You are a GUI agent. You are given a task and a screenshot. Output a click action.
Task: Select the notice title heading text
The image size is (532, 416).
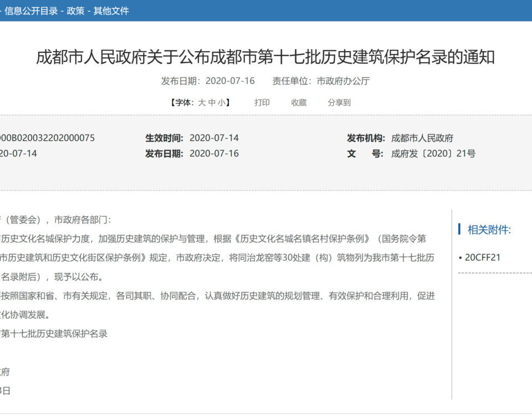265,57
